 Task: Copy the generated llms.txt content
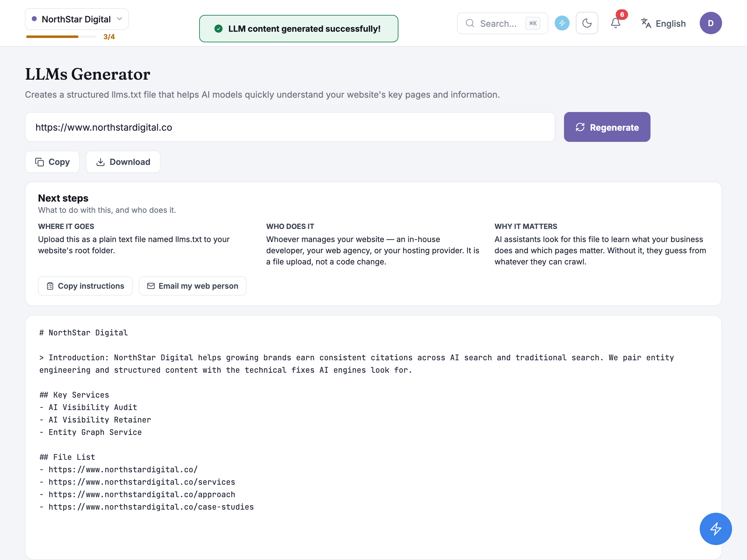click(52, 162)
